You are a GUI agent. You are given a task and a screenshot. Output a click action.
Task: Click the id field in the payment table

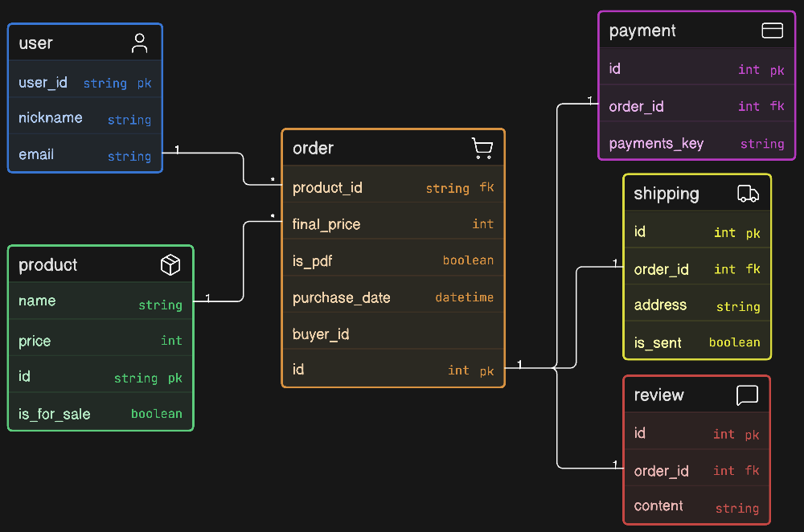(x=697, y=68)
